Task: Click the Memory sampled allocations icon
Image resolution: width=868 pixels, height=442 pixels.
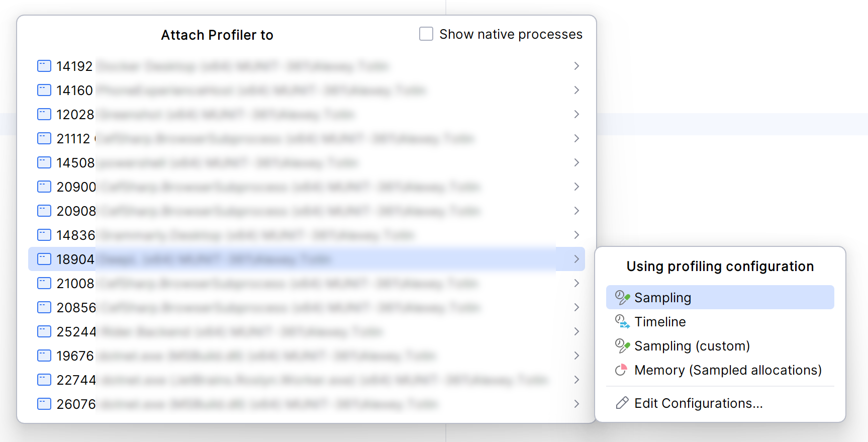Action: tap(621, 370)
